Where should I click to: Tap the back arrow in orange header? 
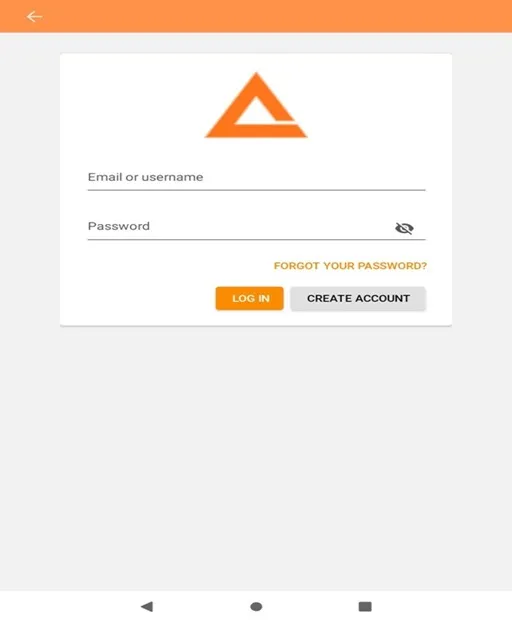(x=34, y=17)
